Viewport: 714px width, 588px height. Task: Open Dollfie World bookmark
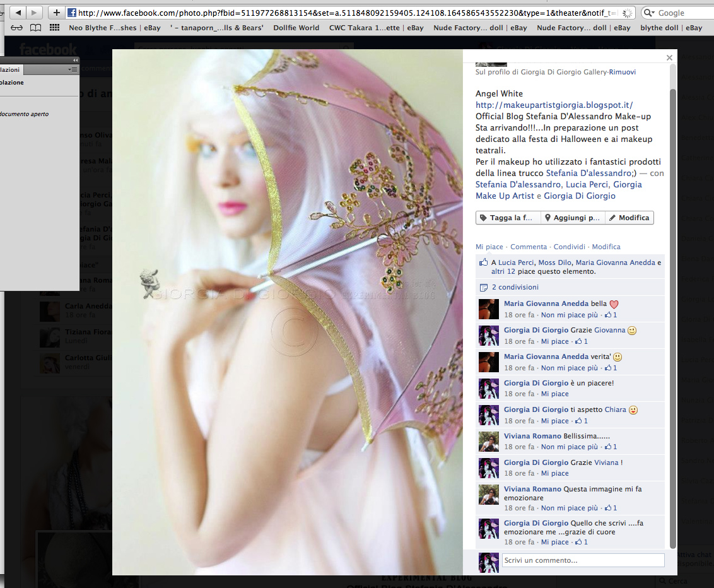click(x=296, y=28)
